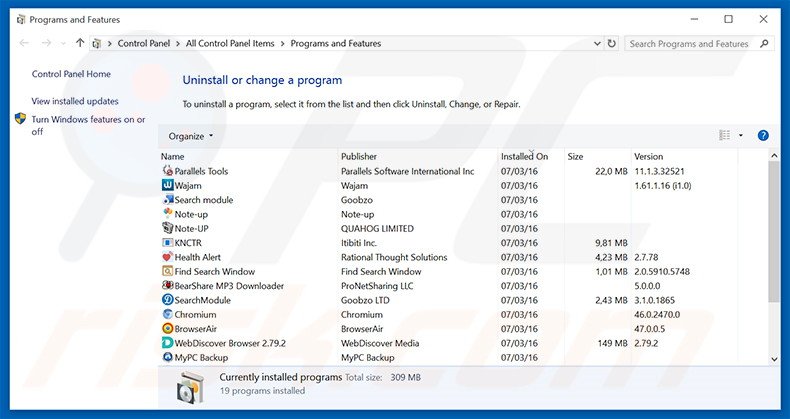Click the Note-UP icon by QUAHOG LIMITED
This screenshot has width=790, height=419.
168,228
